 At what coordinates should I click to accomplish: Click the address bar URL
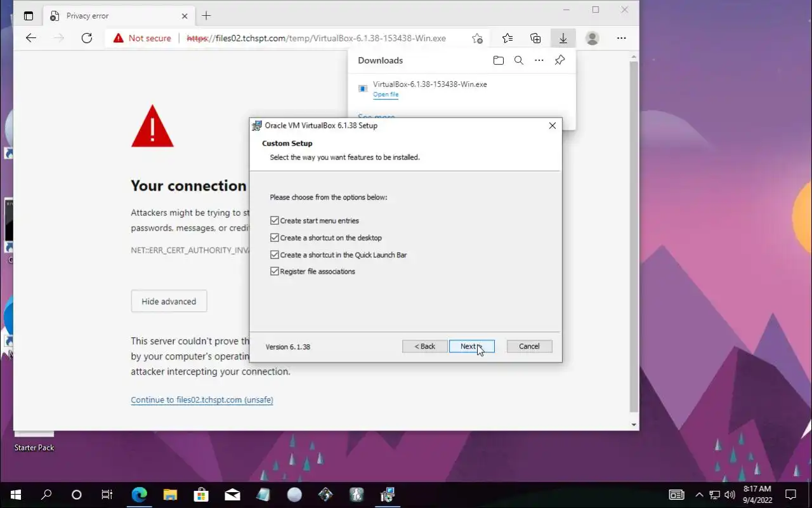(316, 38)
